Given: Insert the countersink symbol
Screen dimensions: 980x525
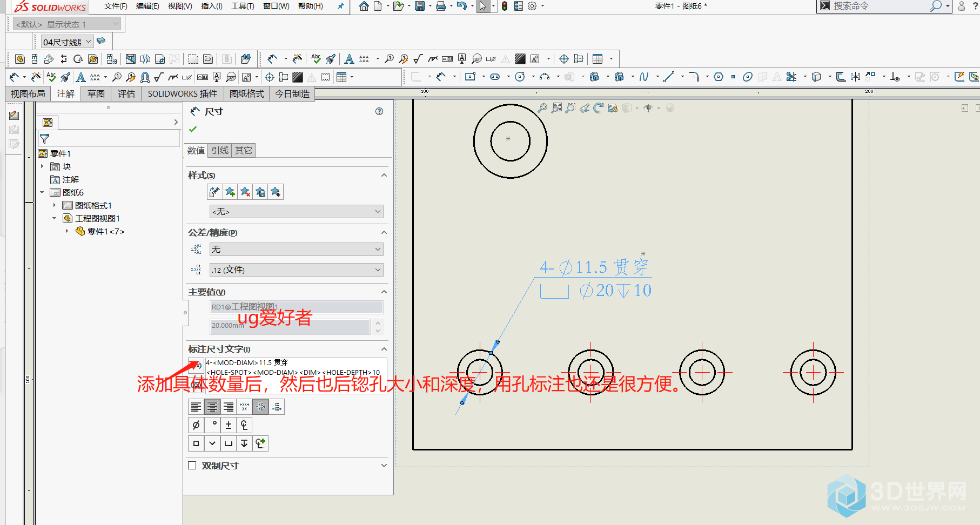Looking at the screenshot, I should (x=212, y=443).
